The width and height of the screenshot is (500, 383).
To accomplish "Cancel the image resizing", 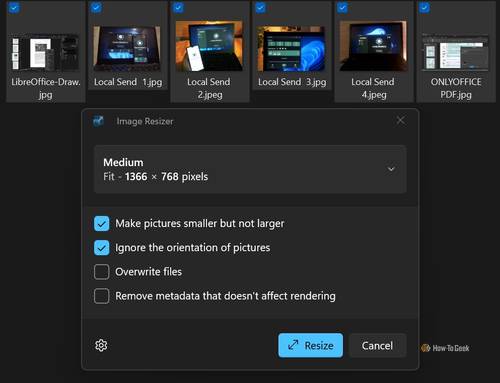I will coord(377,345).
